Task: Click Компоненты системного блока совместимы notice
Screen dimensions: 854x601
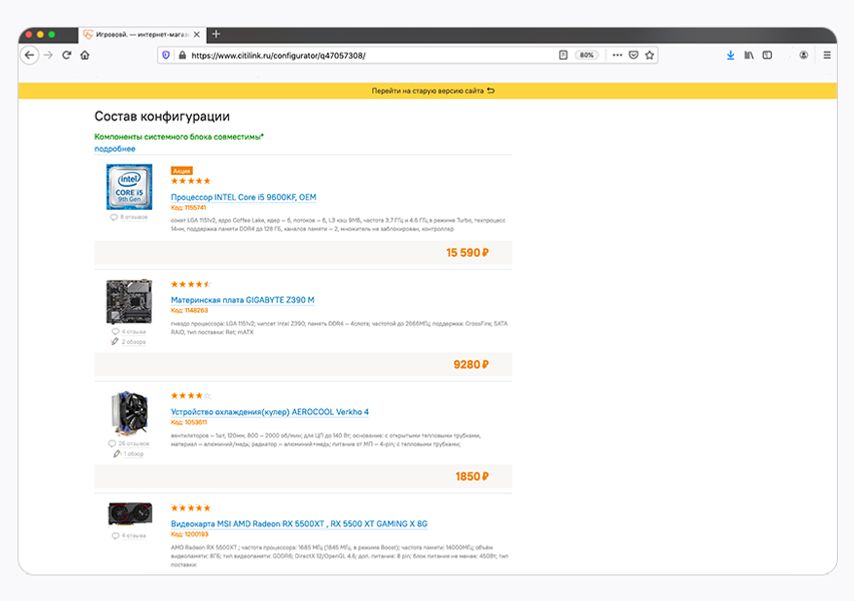Action: point(179,137)
